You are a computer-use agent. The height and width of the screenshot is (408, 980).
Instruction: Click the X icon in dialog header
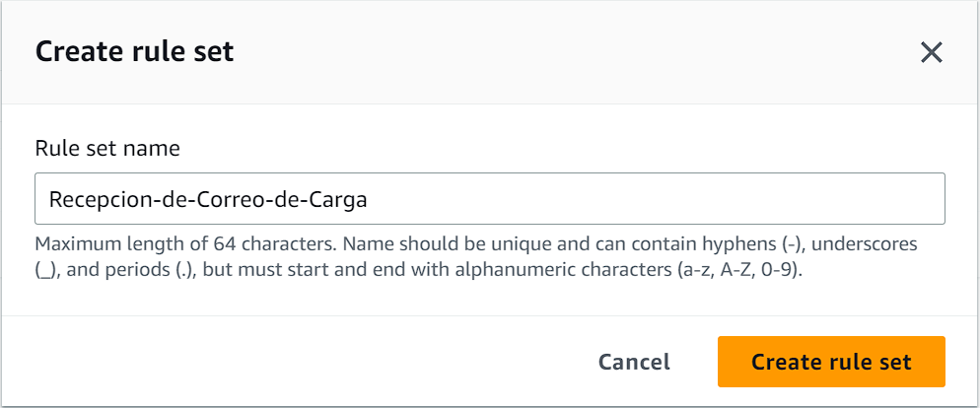931,53
